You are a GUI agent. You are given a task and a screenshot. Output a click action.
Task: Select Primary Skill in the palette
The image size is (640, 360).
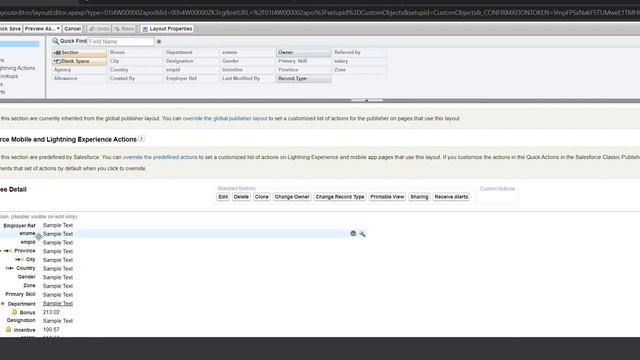[x=304, y=61]
